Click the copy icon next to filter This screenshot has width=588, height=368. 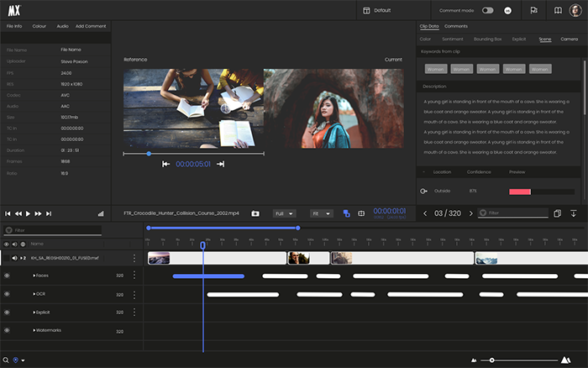pyautogui.click(x=557, y=213)
